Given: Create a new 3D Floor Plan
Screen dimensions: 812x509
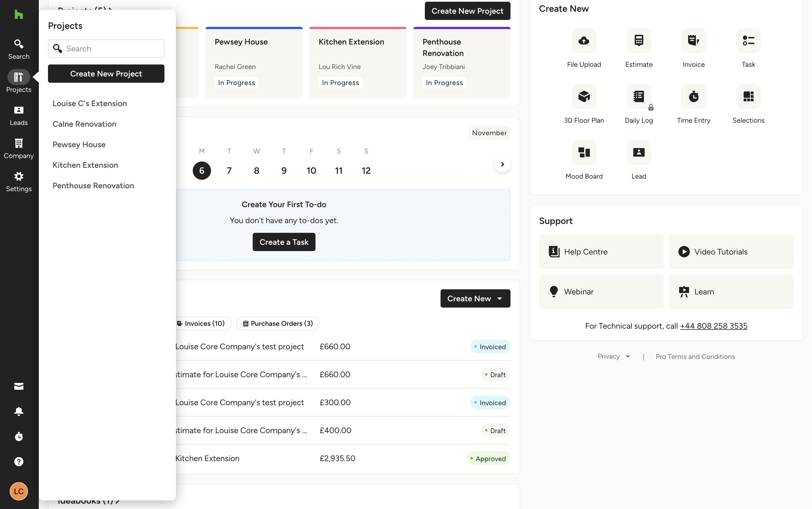Looking at the screenshot, I should (x=584, y=96).
